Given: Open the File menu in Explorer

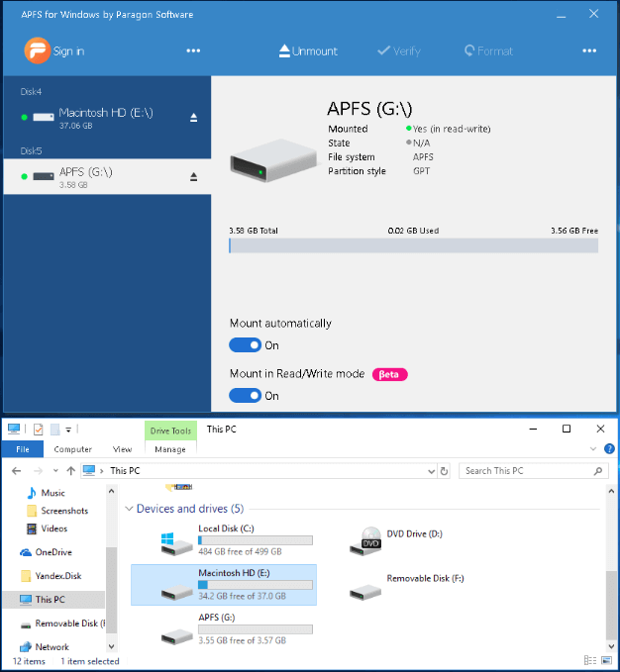Looking at the screenshot, I should 22,449.
